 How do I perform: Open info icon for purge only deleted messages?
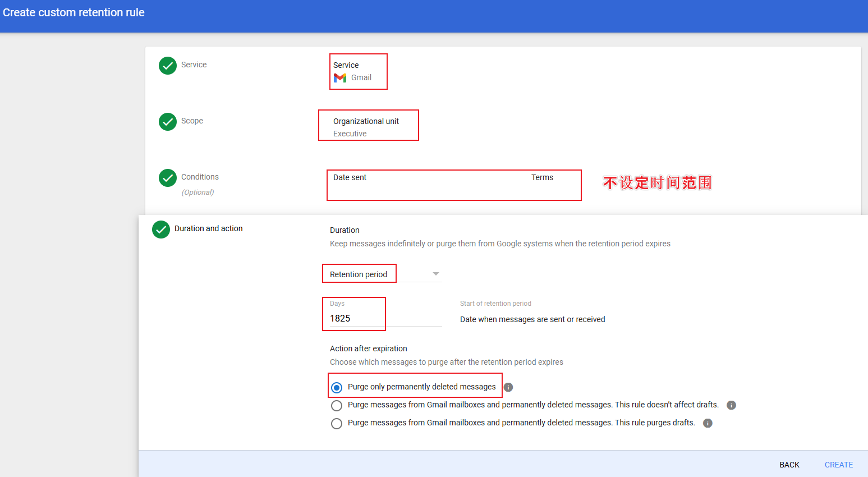coord(508,387)
